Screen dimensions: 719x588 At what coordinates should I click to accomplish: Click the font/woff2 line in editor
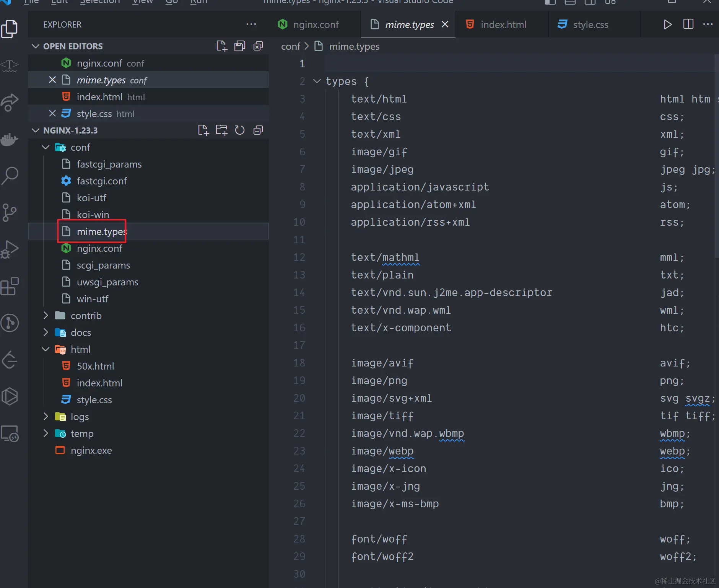382,556
